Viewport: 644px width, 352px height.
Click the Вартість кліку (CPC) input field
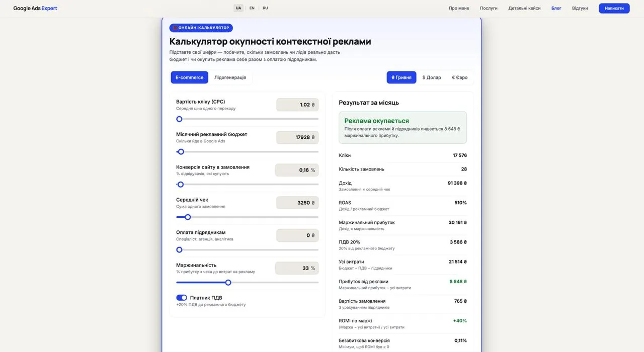pyautogui.click(x=297, y=105)
